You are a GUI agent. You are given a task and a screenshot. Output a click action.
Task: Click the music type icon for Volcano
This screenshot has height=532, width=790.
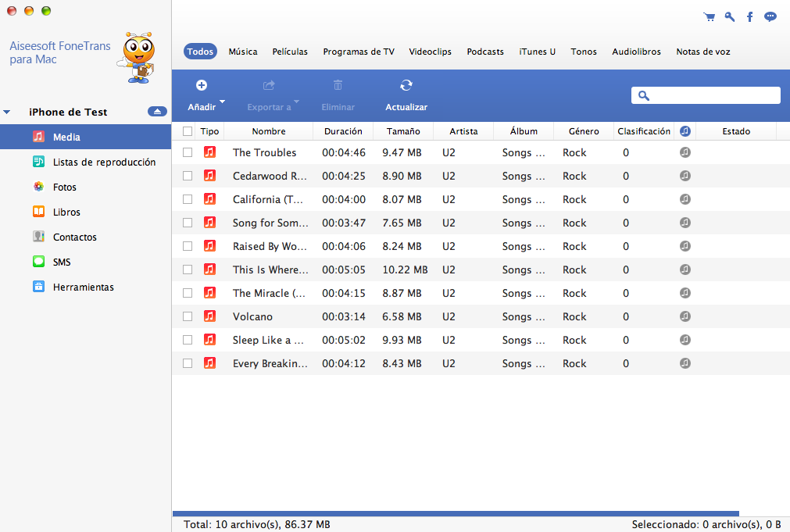click(x=209, y=316)
